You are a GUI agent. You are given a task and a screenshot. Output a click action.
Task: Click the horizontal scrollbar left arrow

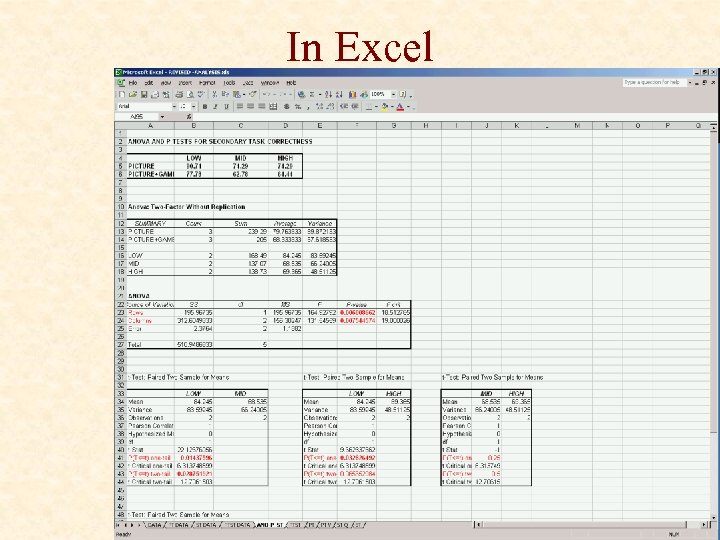(478, 524)
